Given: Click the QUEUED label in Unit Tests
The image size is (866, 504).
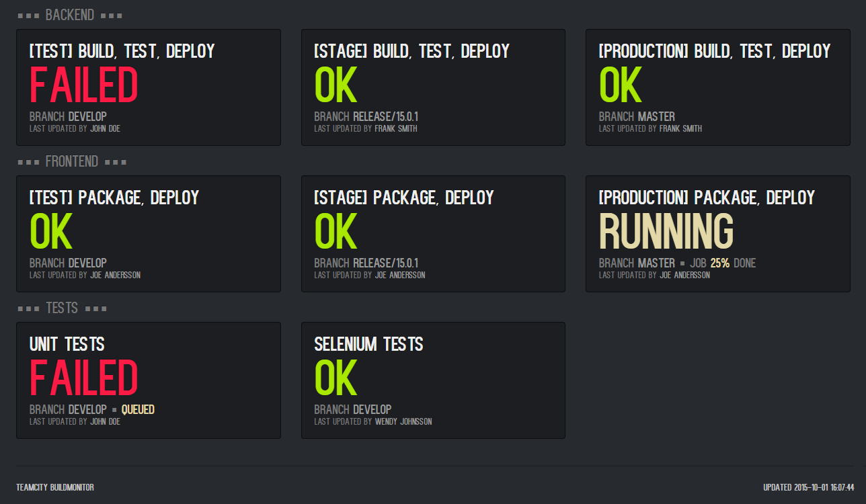Looking at the screenshot, I should point(138,409).
